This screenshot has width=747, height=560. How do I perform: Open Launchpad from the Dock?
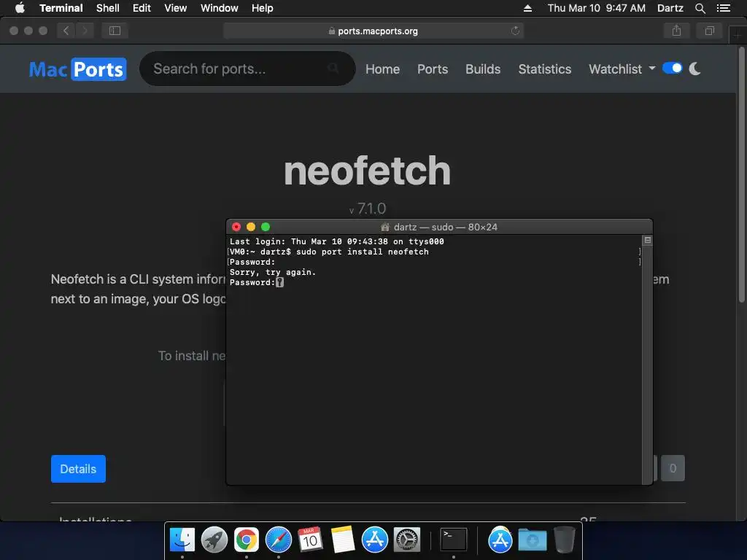pyautogui.click(x=214, y=540)
